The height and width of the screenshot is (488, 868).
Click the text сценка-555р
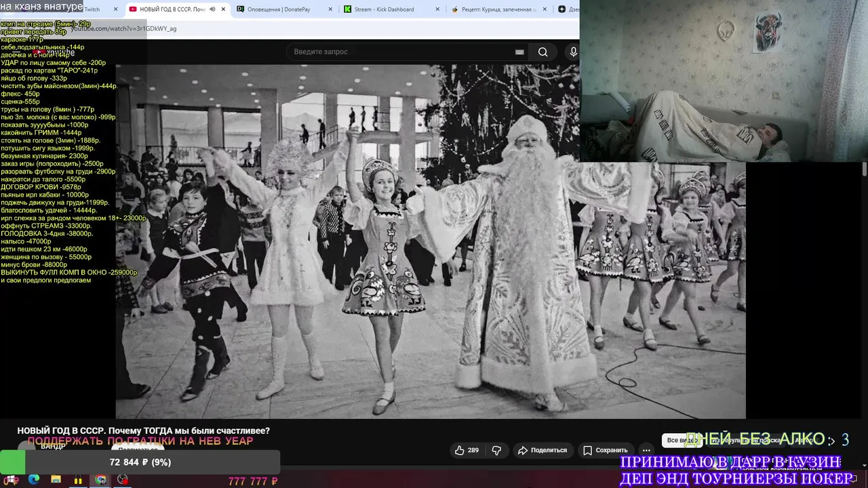point(20,102)
